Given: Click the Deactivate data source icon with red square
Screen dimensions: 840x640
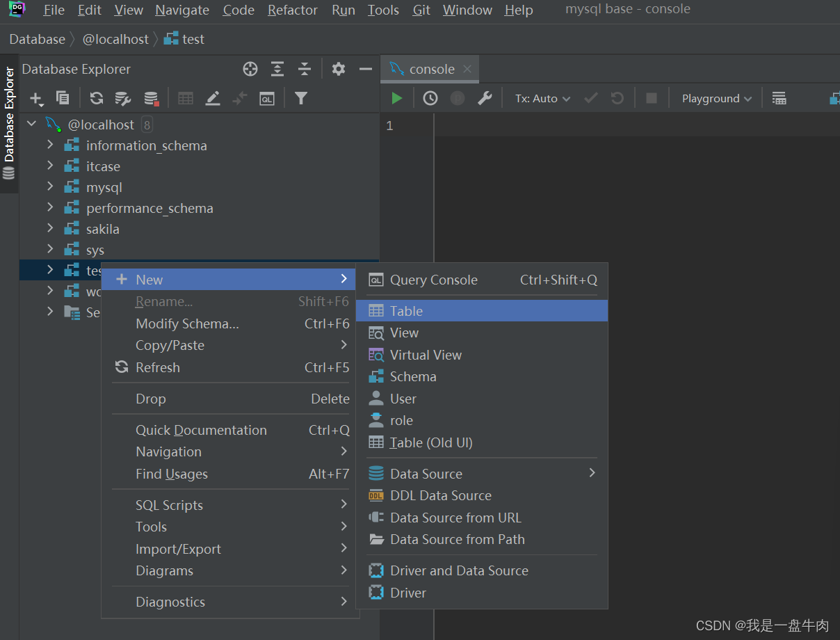Looking at the screenshot, I should click(x=151, y=98).
